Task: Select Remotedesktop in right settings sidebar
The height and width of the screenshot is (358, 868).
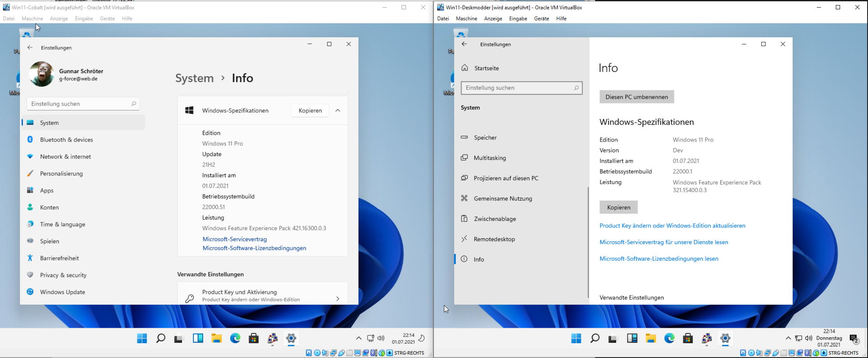Action: [x=494, y=239]
